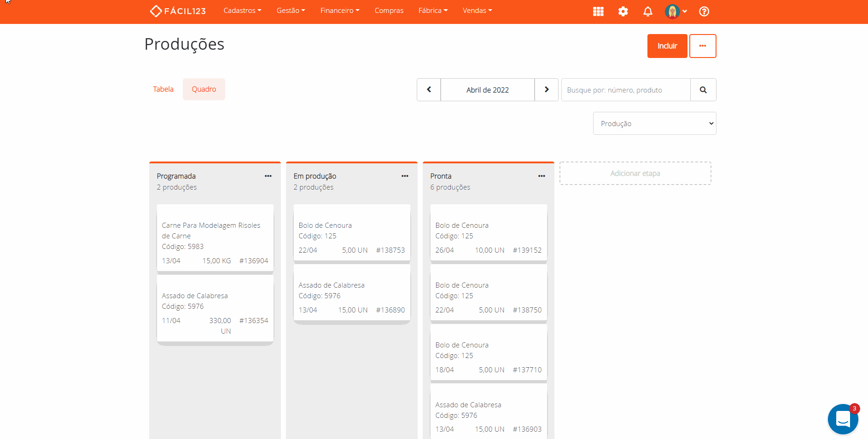Screen dimensions: 868x439
Task: Open the Compras menu item
Action: tap(389, 11)
